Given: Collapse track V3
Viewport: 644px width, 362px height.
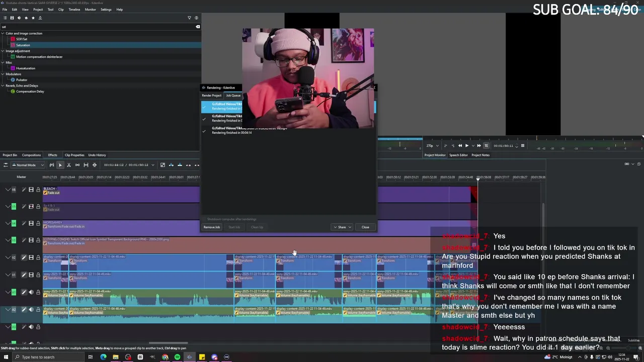Looking at the screenshot, I should 8,240.
